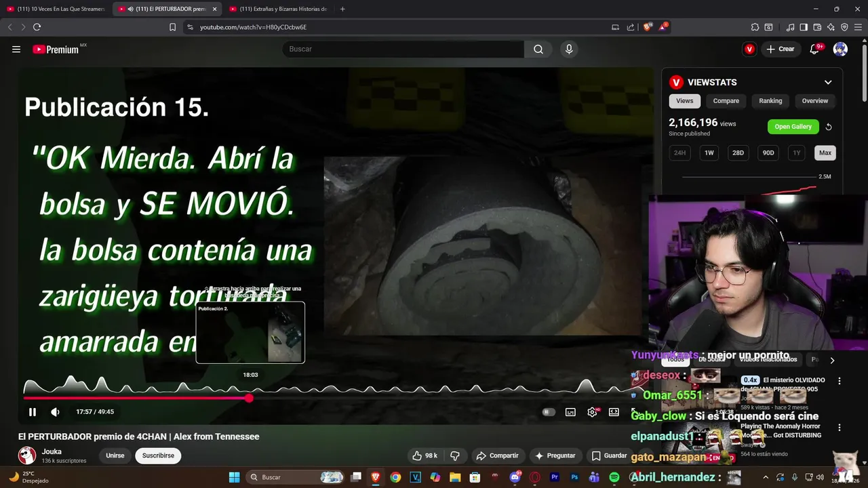Toggle the browser sidebar panel

click(804, 27)
